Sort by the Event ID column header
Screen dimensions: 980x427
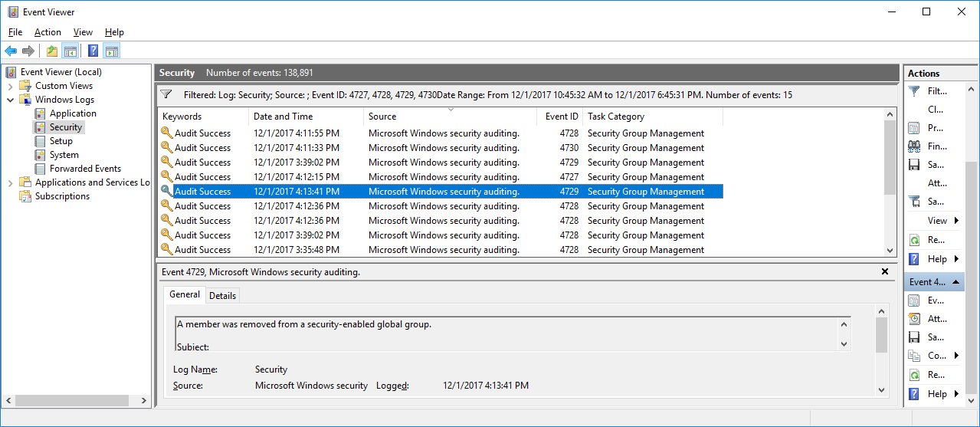coord(560,117)
